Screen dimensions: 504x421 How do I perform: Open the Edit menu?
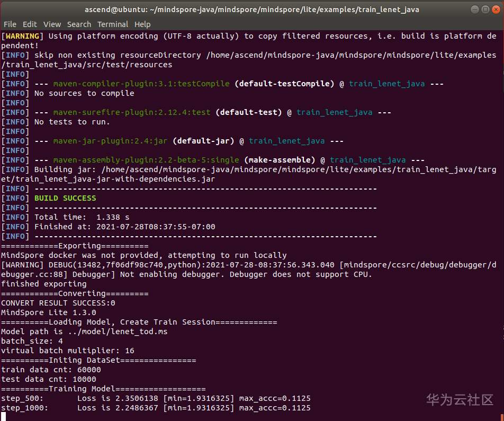pyautogui.click(x=30, y=24)
